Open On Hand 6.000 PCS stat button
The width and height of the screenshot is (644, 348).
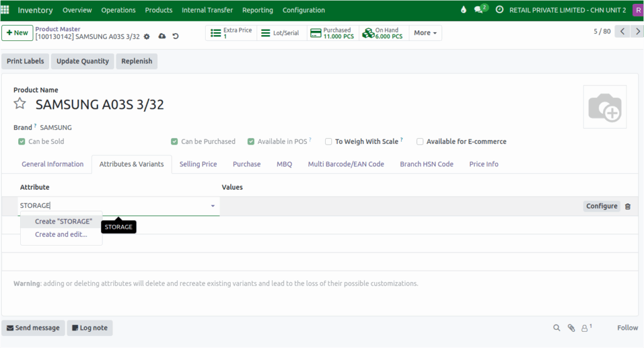[x=384, y=33]
